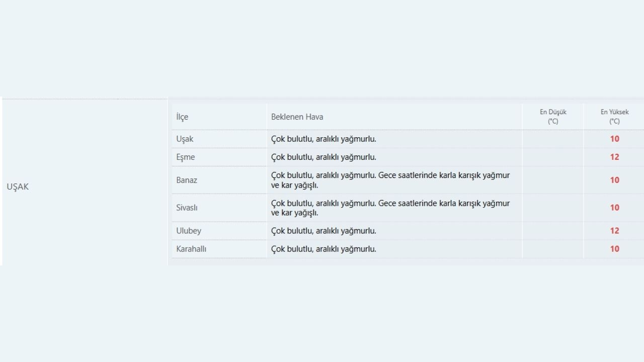Select Banaz's snow and rain forecast text
The width and height of the screenshot is (644, 362).
point(390,180)
